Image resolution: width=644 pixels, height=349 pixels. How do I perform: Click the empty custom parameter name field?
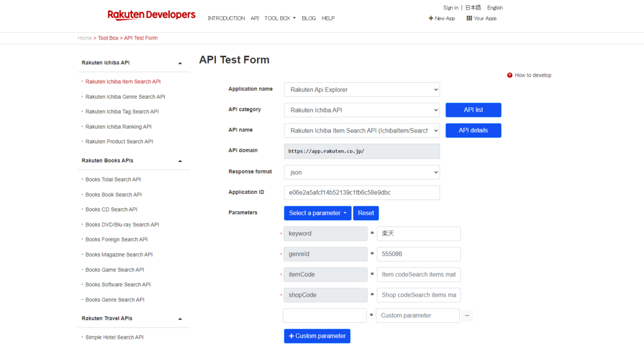pos(325,316)
